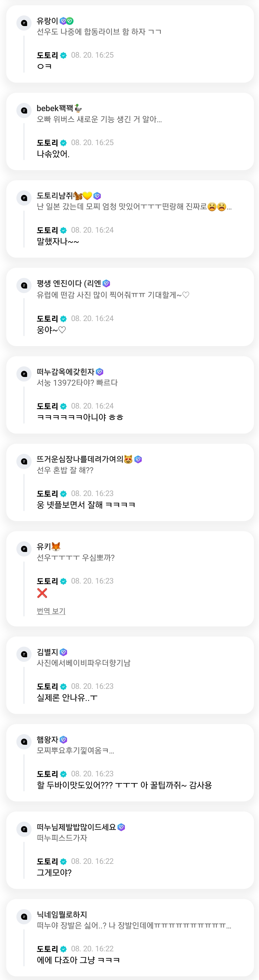Click the verified checkmark on 도토리's 나속았어 reply
The width and height of the screenshot is (259, 980).
[64, 143]
